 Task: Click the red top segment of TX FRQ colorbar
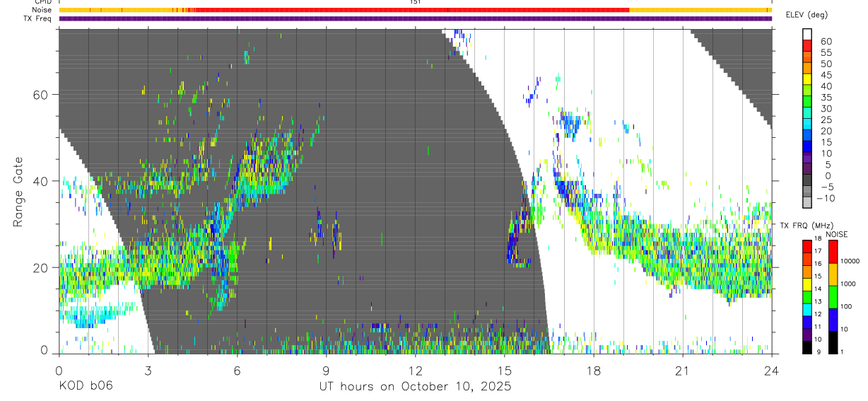click(807, 245)
